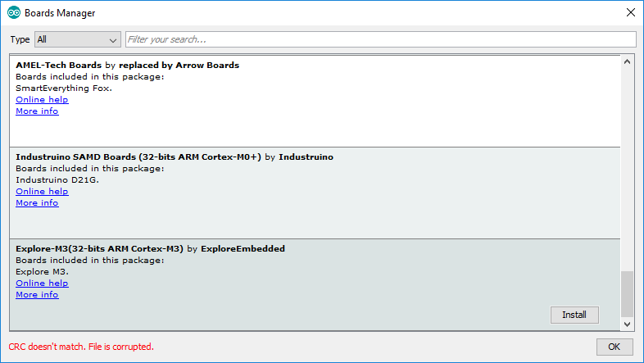The height and width of the screenshot is (363, 644).
Task: Open the Type dropdown set to All
Action: point(78,39)
